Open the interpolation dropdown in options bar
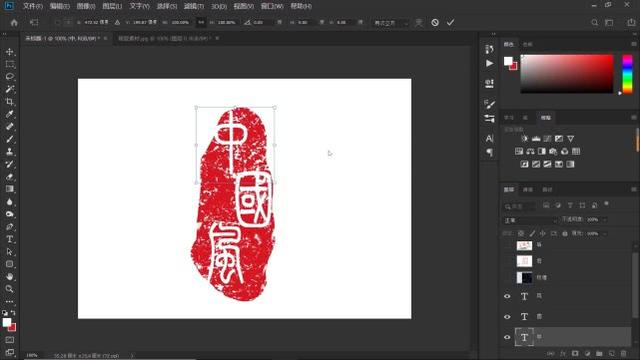Viewport: 640px width, 360px height. coord(391,23)
